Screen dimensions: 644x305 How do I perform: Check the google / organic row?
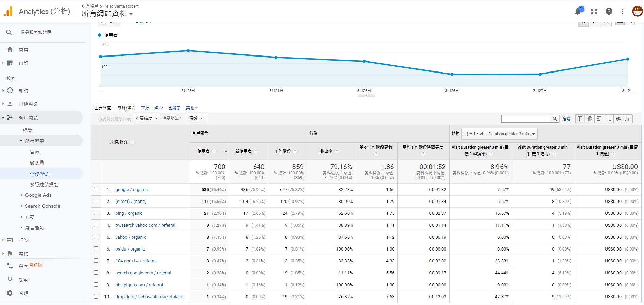[96, 189]
